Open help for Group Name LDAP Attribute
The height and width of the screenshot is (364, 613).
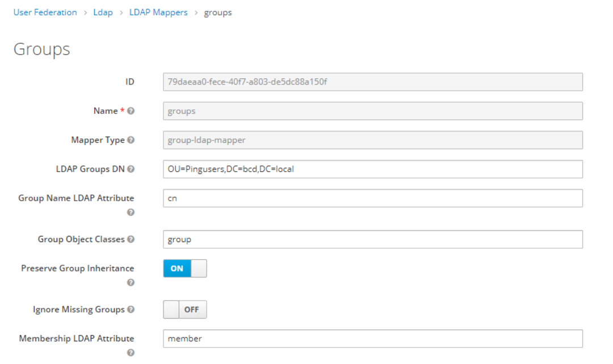[131, 212]
